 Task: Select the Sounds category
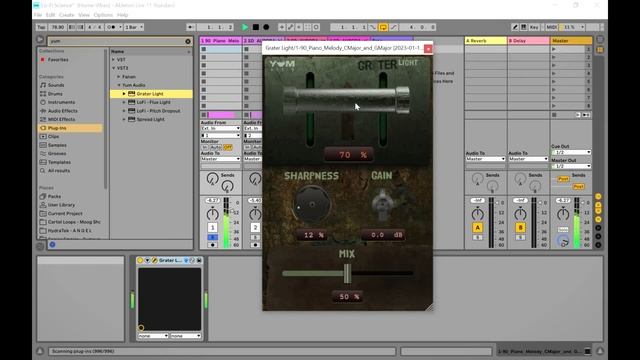[x=56, y=85]
